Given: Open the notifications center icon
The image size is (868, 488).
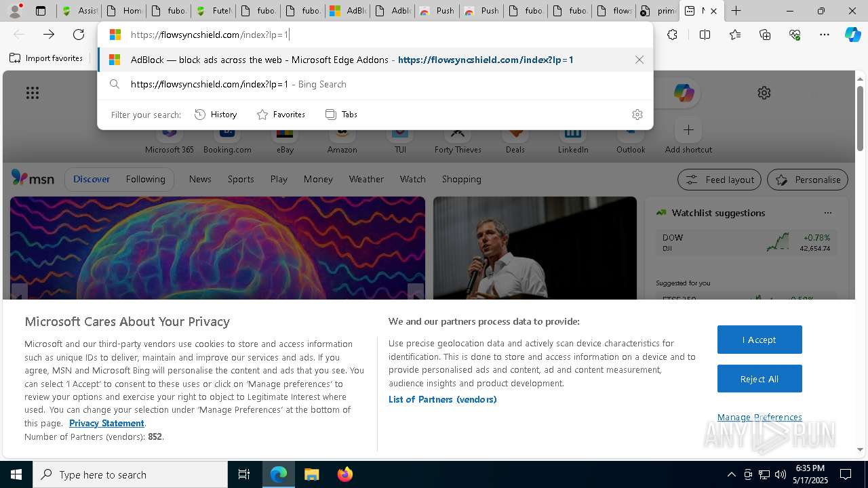Looking at the screenshot, I should [846, 474].
